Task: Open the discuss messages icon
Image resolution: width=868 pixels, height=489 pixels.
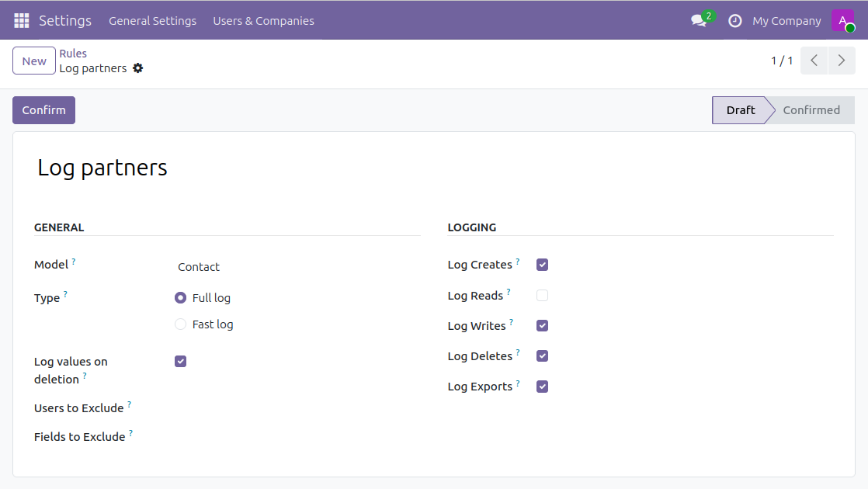Action: [699, 21]
